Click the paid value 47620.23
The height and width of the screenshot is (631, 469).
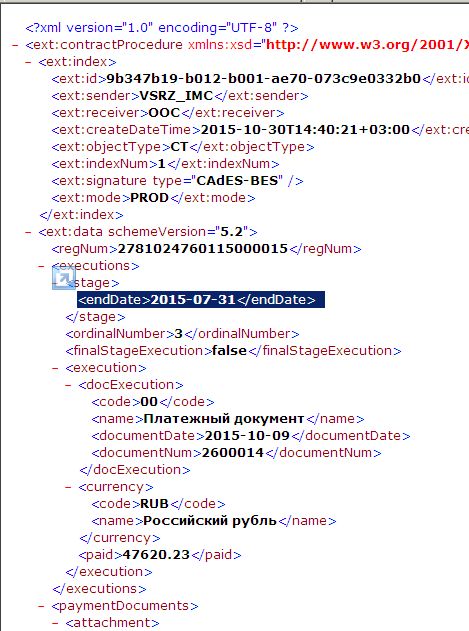point(156,555)
